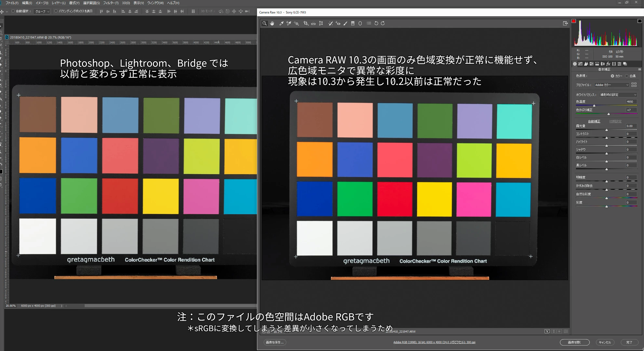The image size is (644, 351).
Task: Open the 基本補正 panel menu
Action: tap(639, 70)
